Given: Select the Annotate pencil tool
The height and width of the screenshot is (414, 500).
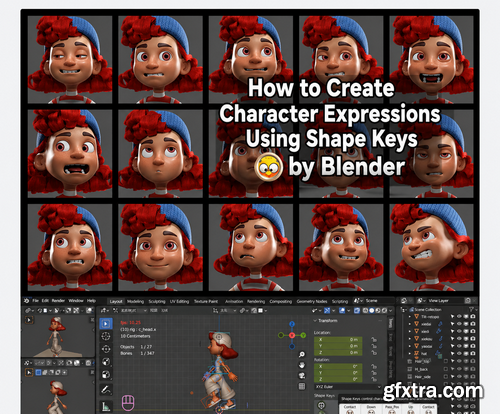Looking at the screenshot, I should (106, 389).
